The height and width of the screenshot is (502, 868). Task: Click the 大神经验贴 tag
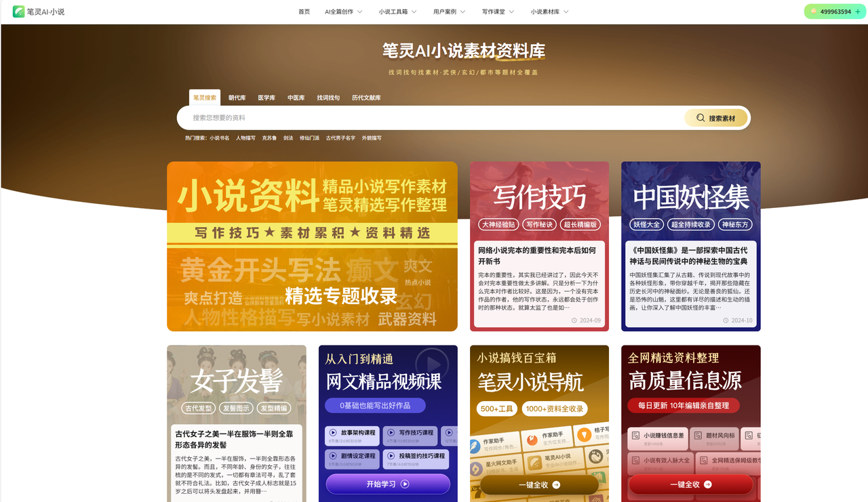[x=498, y=224]
